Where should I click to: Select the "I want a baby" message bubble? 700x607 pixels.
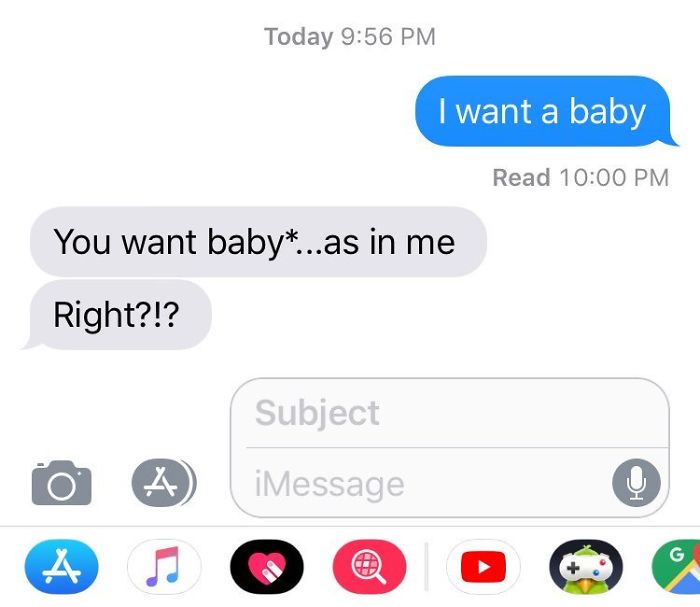click(544, 111)
